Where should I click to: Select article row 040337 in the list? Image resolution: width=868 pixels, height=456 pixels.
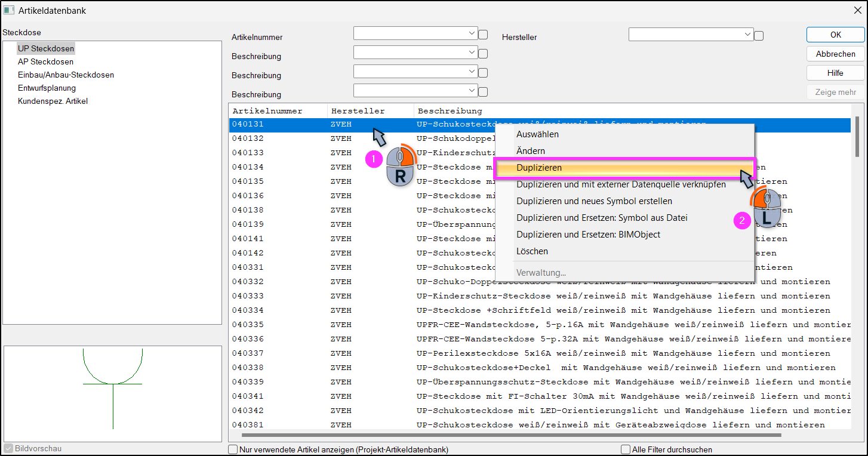[540, 353]
